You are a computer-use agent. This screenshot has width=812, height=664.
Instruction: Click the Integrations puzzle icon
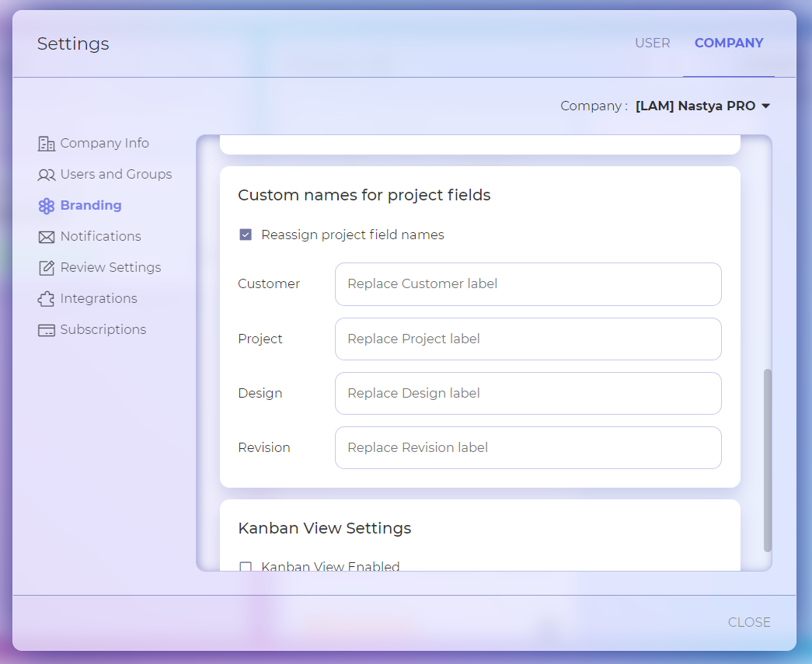point(46,299)
